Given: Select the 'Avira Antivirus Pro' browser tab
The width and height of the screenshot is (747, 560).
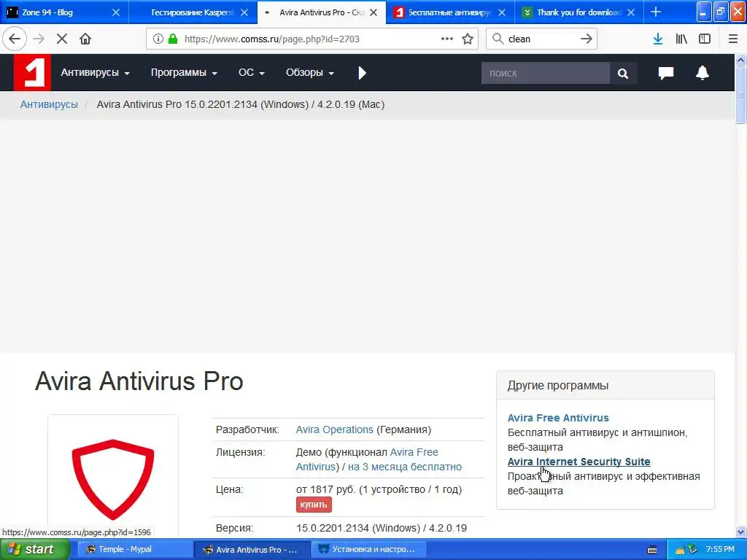Looking at the screenshot, I should tap(322, 12).
